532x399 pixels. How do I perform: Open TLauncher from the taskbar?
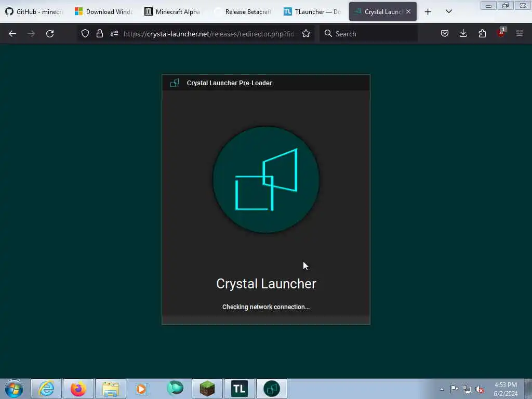[240, 389]
